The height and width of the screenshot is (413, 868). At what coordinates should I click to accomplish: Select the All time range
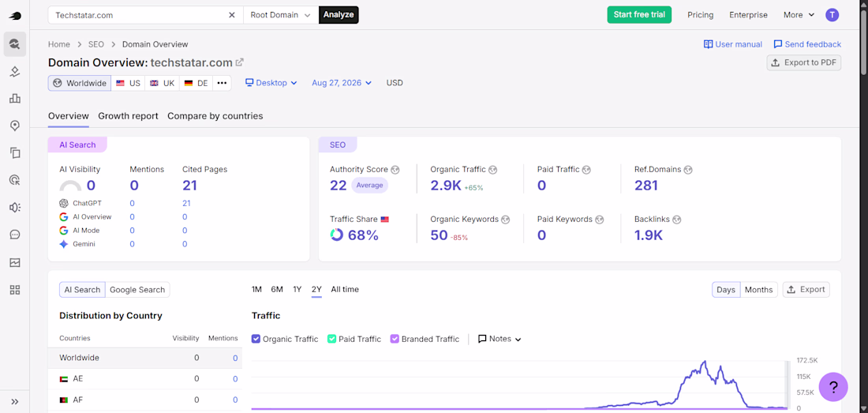pyautogui.click(x=345, y=289)
